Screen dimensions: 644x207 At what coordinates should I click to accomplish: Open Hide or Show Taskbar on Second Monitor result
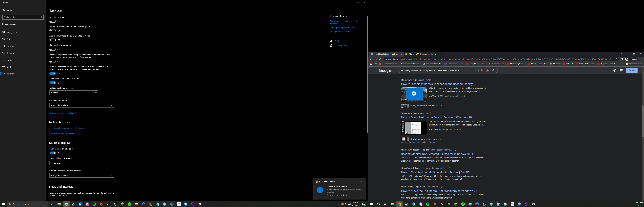click(436, 117)
